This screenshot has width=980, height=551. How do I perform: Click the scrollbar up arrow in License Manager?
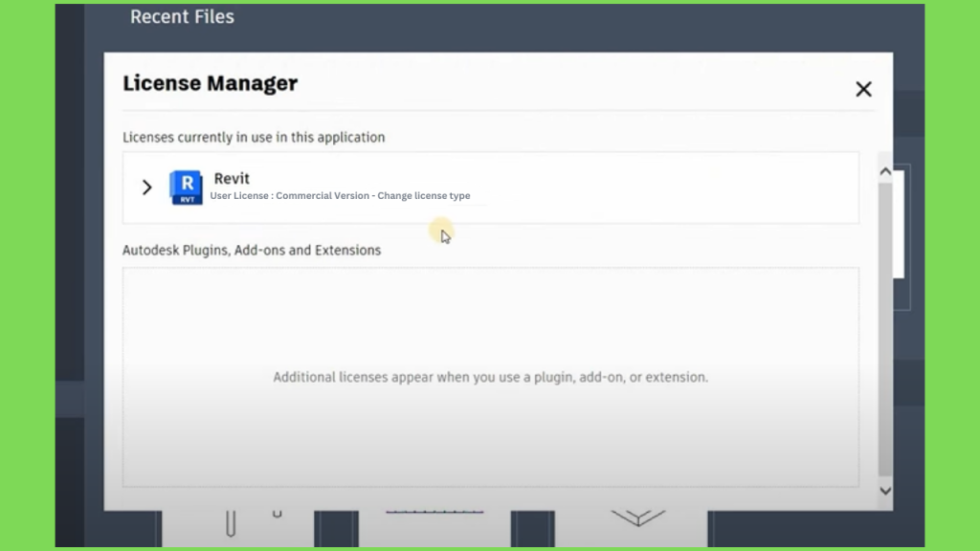coord(885,171)
